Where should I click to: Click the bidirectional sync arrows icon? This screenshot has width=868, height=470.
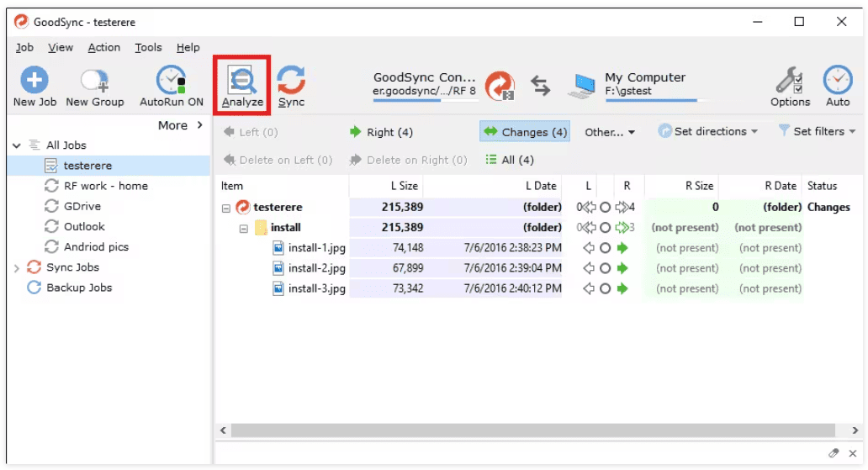540,86
